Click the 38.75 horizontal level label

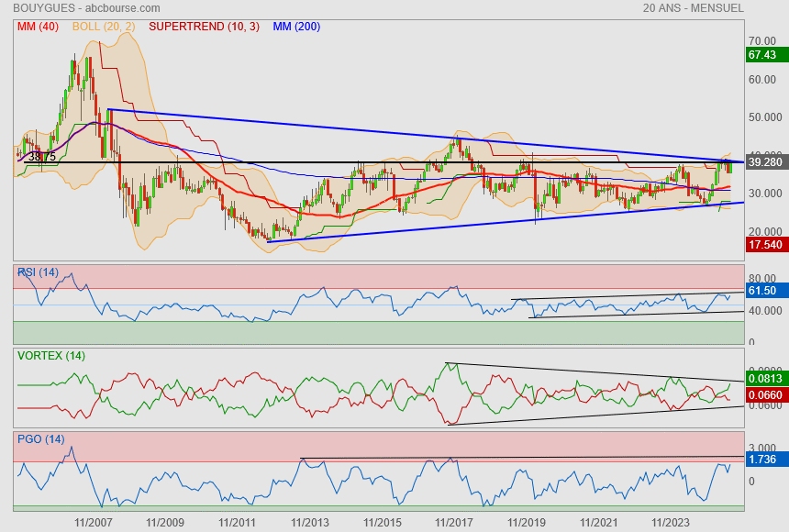pyautogui.click(x=42, y=157)
